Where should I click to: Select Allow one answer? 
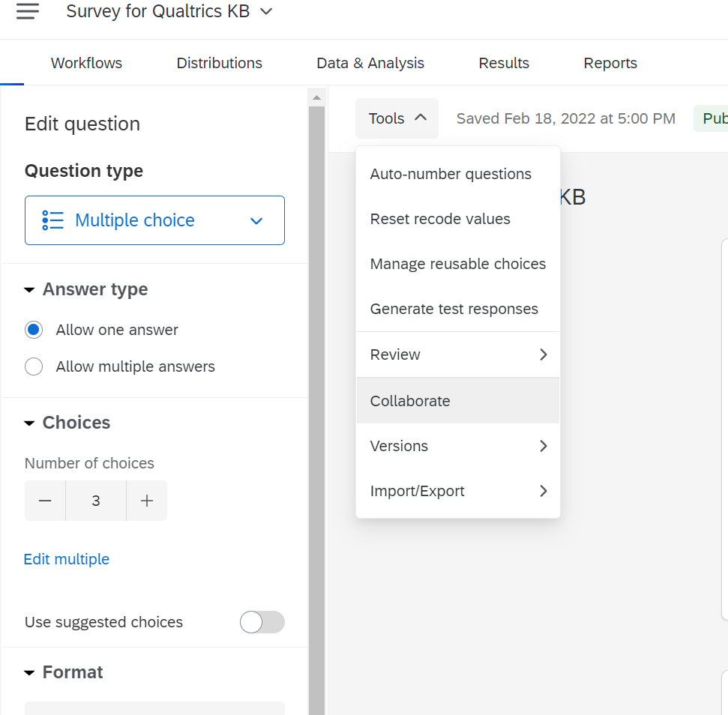click(x=33, y=330)
